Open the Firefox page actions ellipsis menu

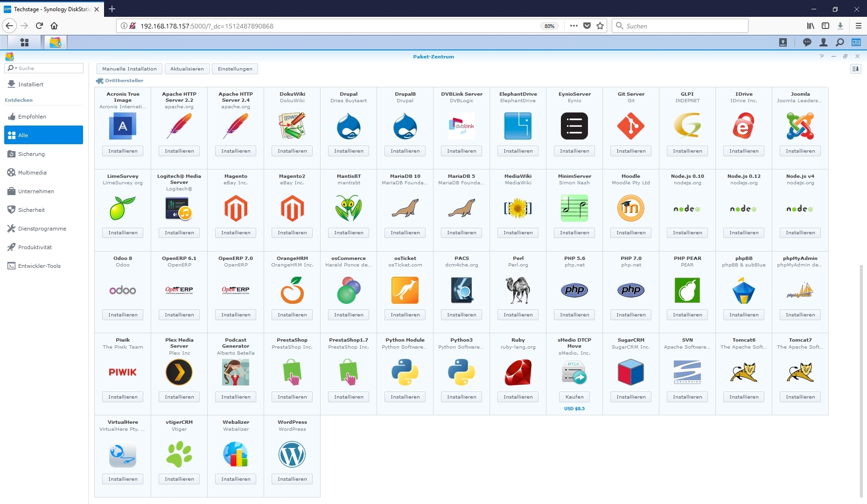tap(573, 26)
